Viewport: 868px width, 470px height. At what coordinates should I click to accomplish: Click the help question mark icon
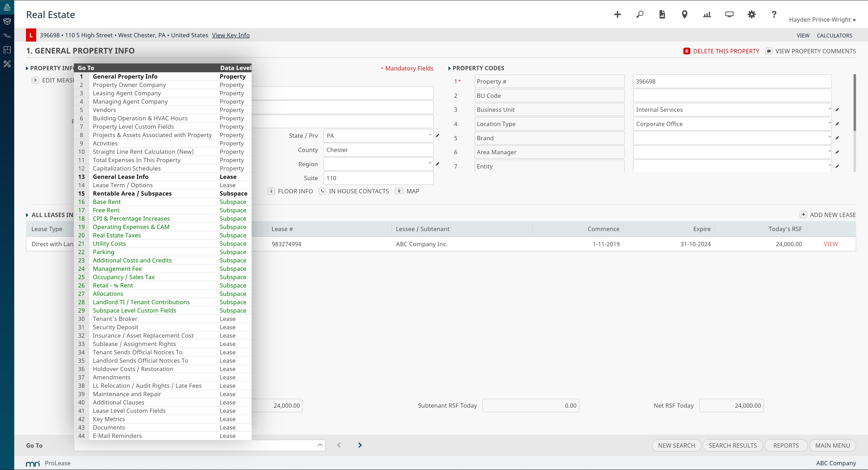[774, 14]
